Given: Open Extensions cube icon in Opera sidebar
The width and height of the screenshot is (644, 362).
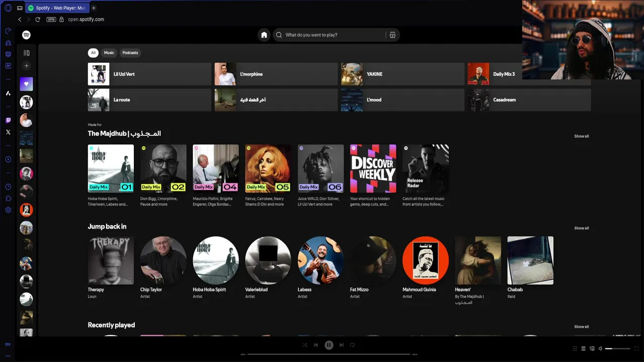Looking at the screenshot, I should tap(8, 198).
